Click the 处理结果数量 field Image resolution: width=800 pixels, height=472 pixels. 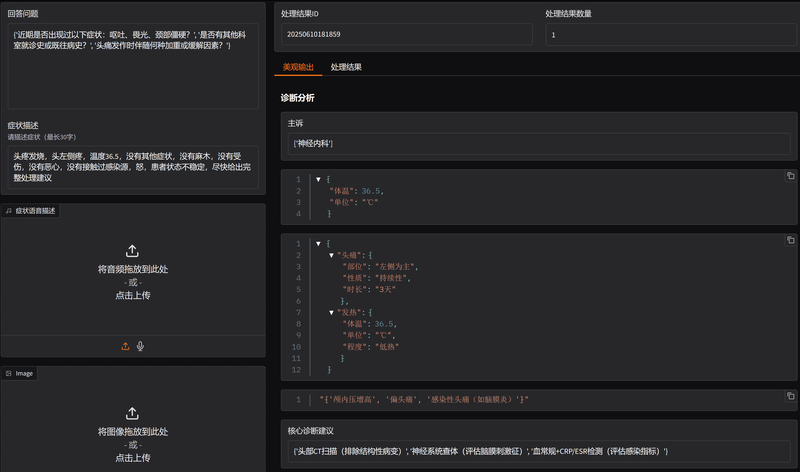coord(671,35)
